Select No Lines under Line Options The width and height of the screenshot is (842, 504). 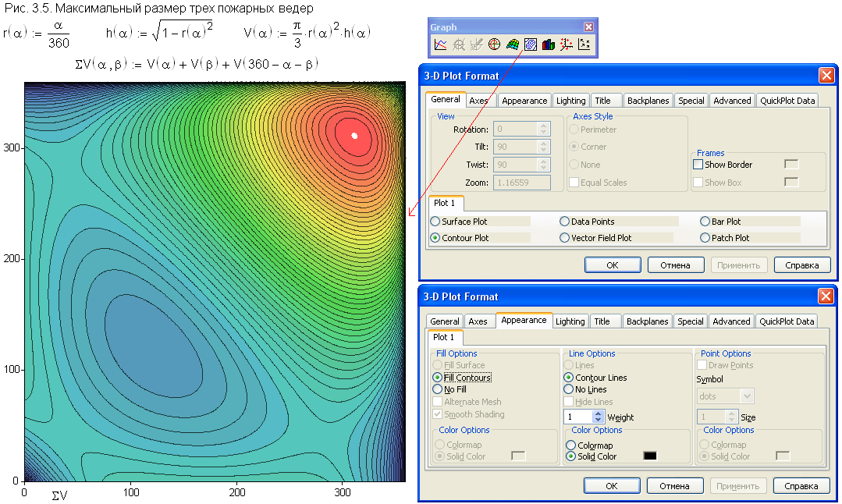(569, 389)
